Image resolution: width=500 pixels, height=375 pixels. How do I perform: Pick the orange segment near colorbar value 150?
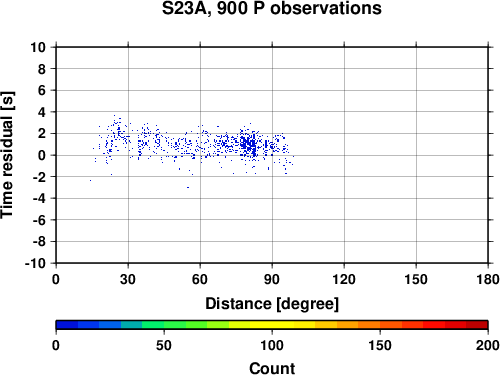pos(380,325)
